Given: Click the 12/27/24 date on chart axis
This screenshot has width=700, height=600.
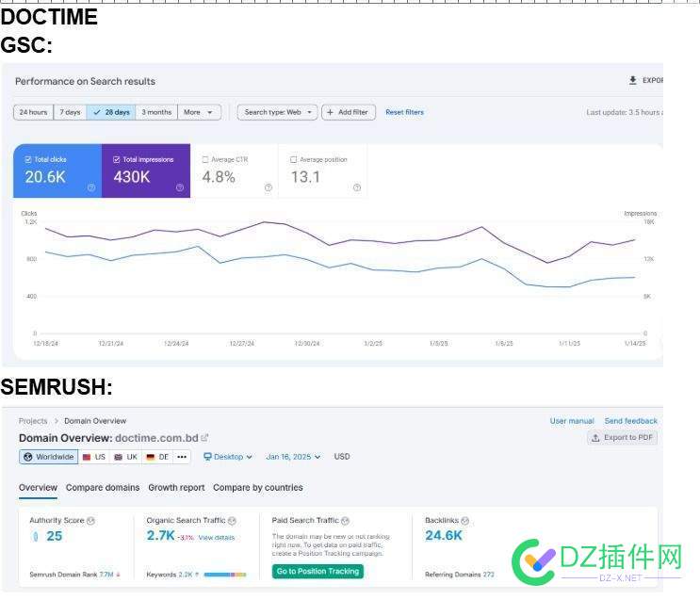Looking at the screenshot, I should pyautogui.click(x=241, y=343).
